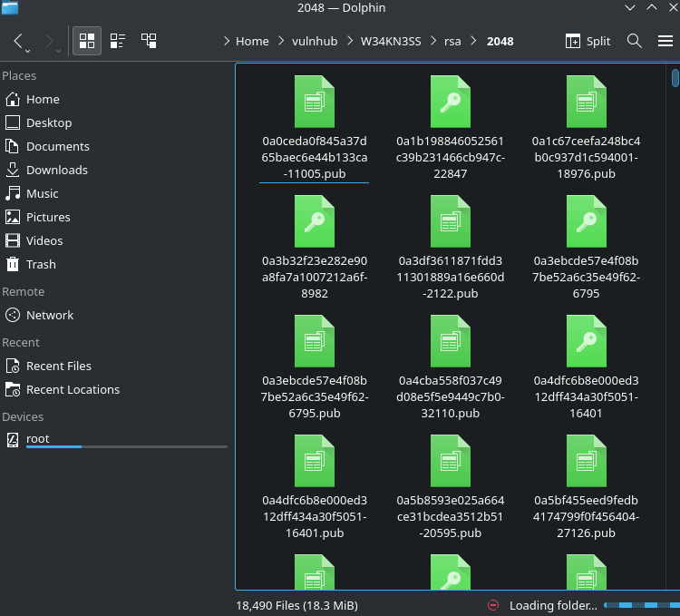This screenshot has width=680, height=616.
Task: Select the root device entry
Action: [x=37, y=438]
